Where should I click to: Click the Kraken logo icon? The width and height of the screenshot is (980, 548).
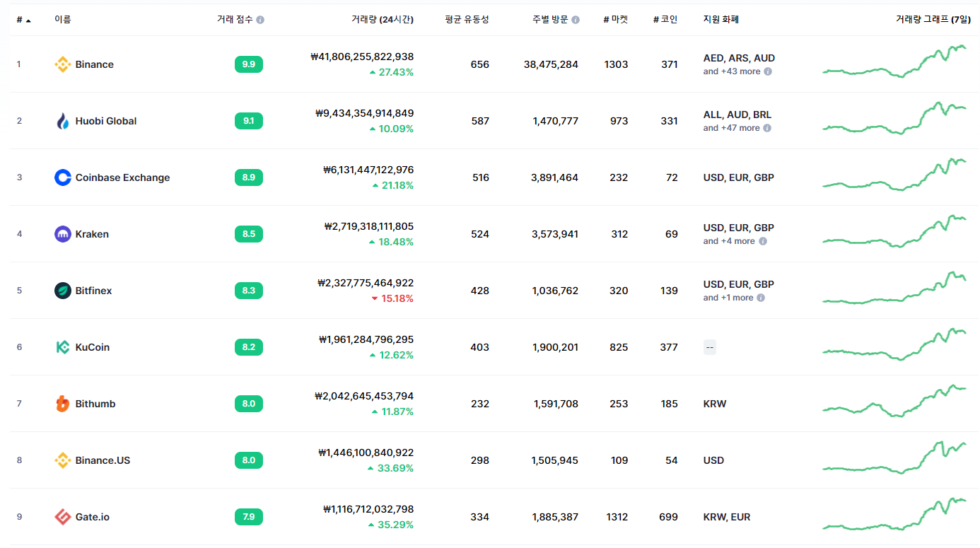coord(63,234)
